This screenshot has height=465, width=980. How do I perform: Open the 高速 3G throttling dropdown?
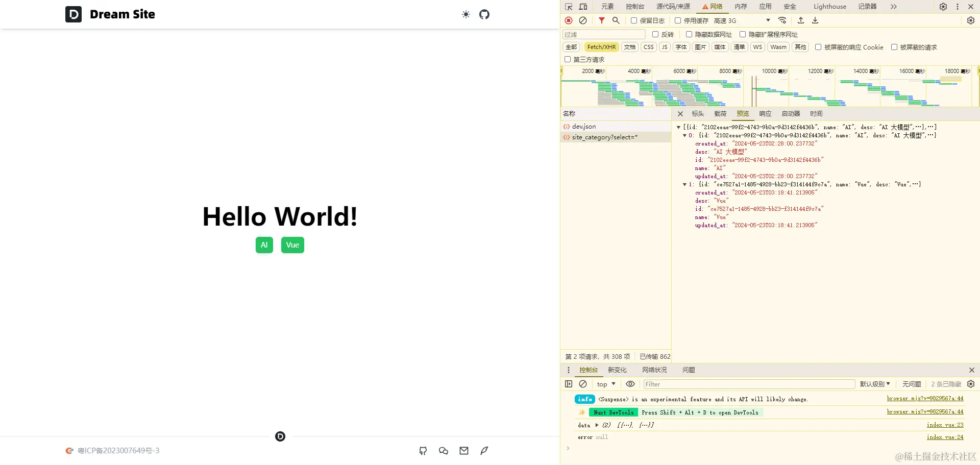[x=742, y=20]
